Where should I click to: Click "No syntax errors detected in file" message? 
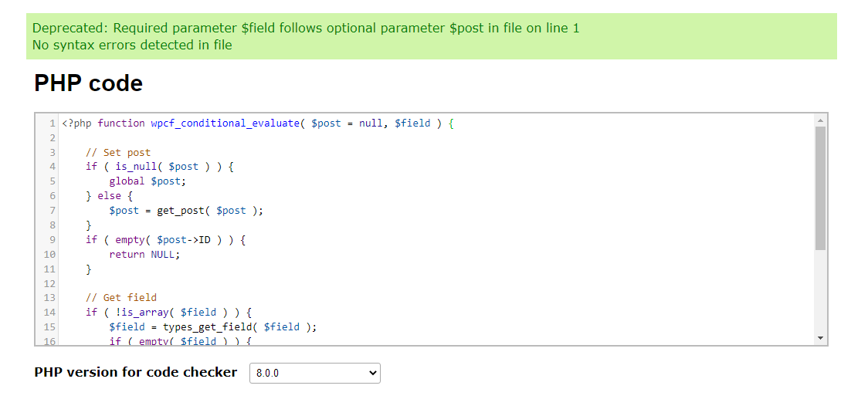[x=132, y=46]
